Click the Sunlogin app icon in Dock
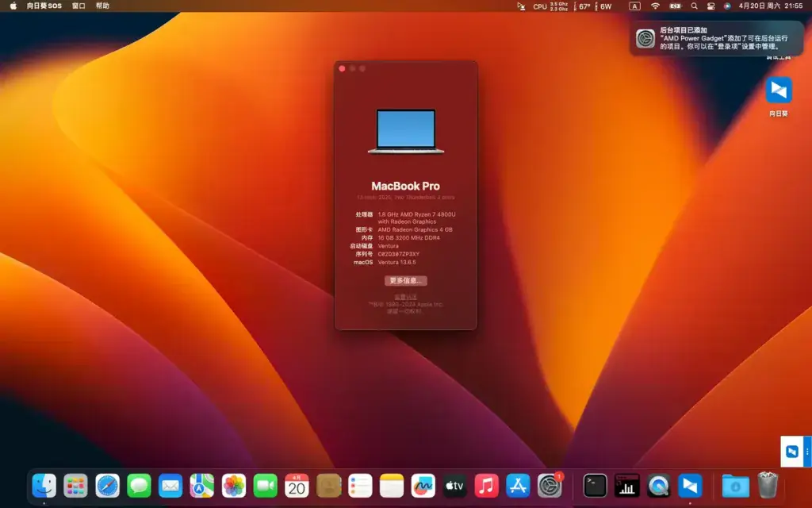 point(690,486)
